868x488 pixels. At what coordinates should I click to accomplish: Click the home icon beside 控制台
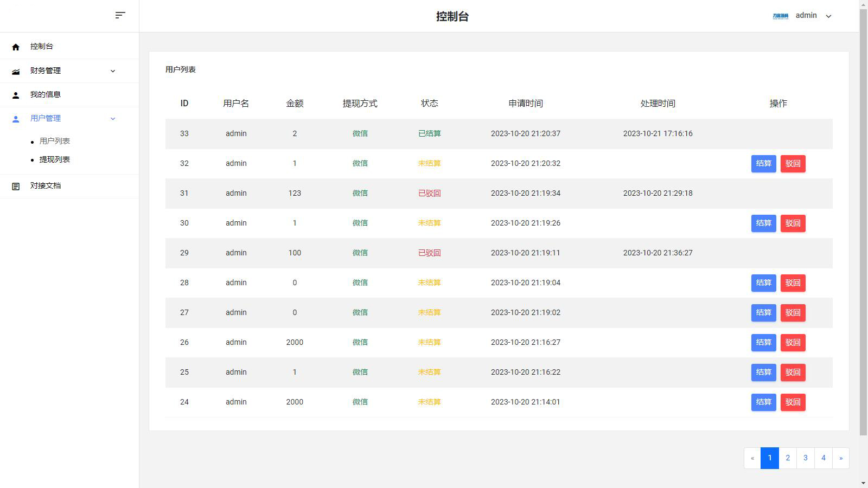(x=16, y=47)
